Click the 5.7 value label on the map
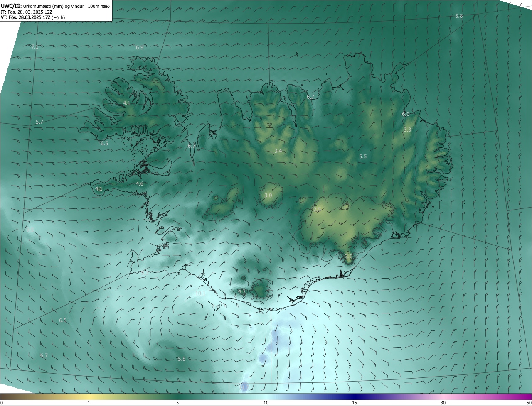Screen dimensions: 532x406 point(39,122)
